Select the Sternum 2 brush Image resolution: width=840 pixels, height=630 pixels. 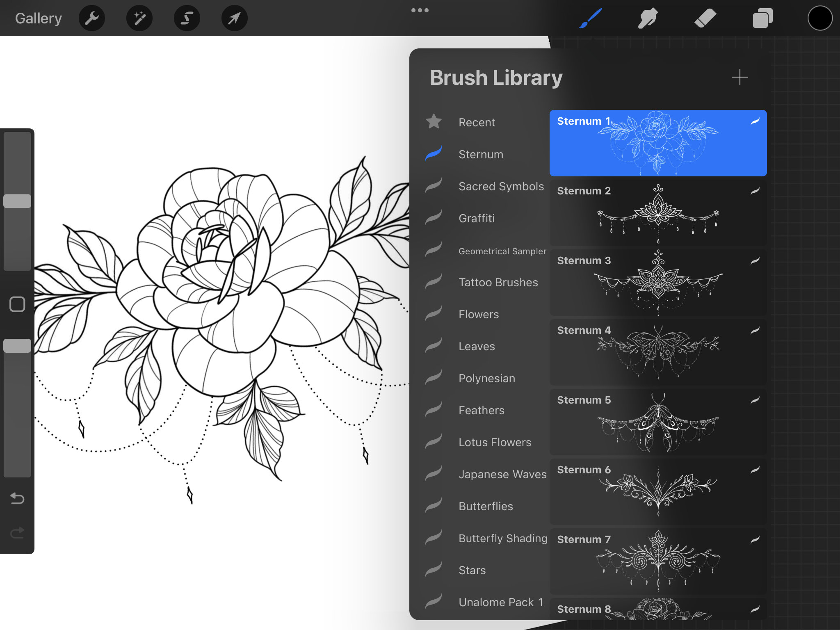point(658,212)
